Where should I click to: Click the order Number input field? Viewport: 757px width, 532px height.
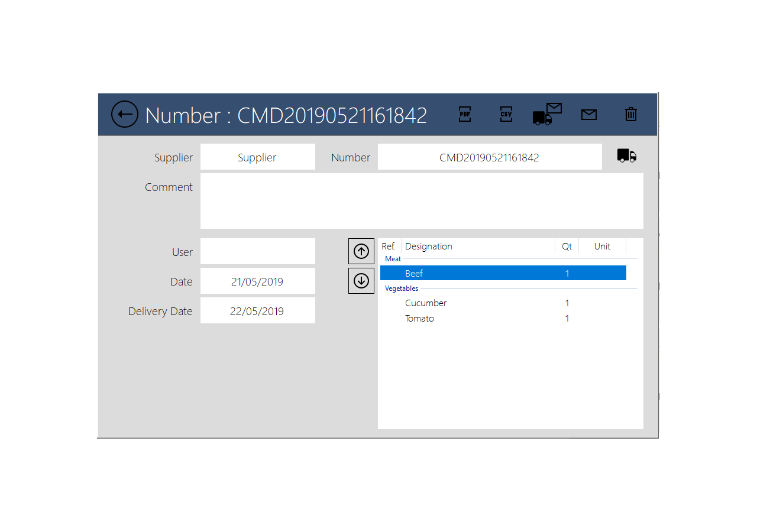click(x=489, y=157)
